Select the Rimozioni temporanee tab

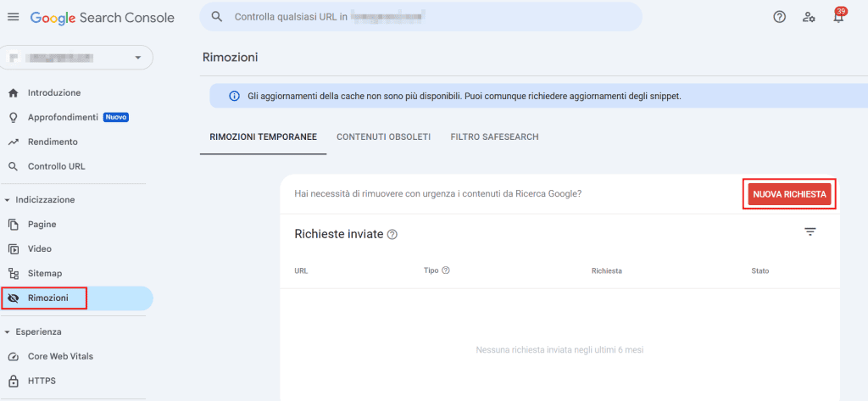point(263,136)
